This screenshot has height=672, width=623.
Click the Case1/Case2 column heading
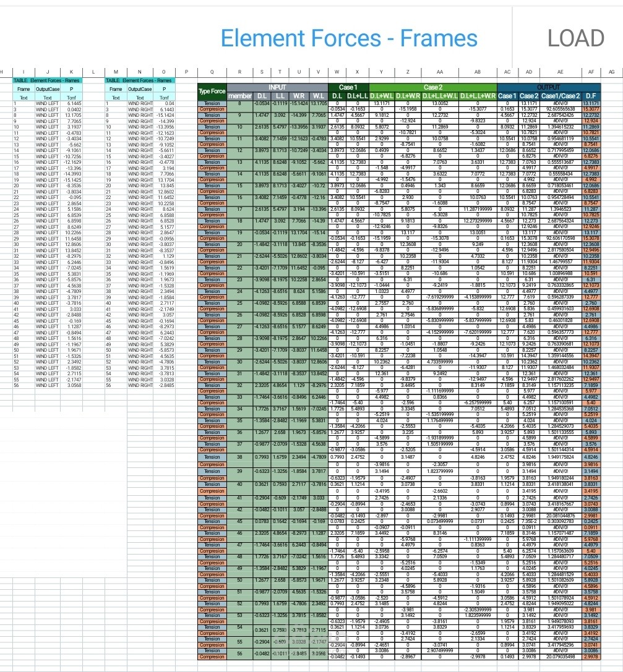560,96
